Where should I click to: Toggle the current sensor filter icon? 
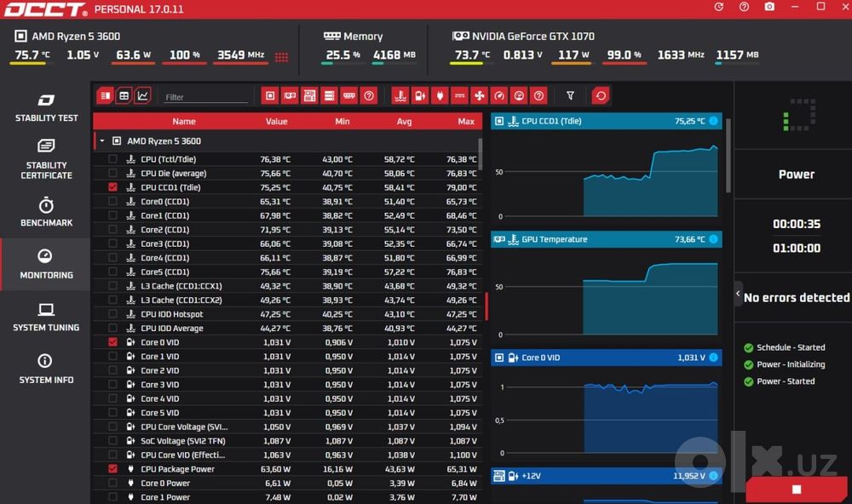coord(460,96)
